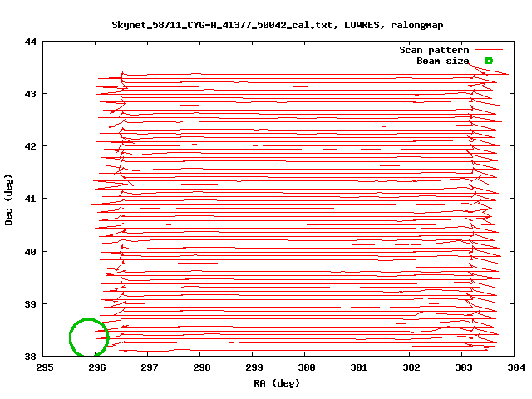Click the red scan pattern legend line

tap(489, 50)
